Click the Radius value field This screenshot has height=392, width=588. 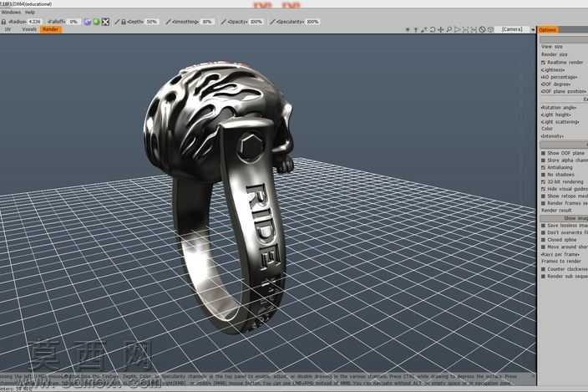(34, 22)
